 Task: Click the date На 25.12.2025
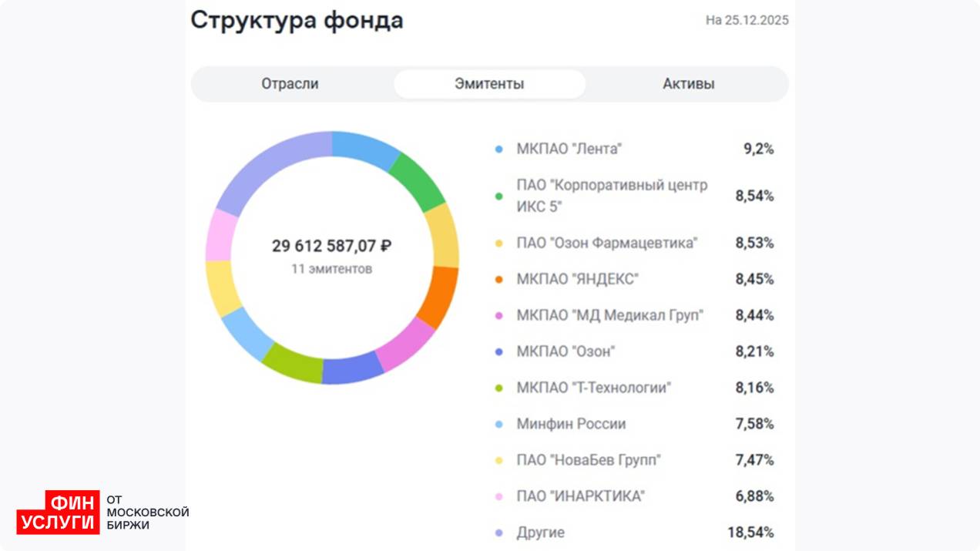click(747, 21)
